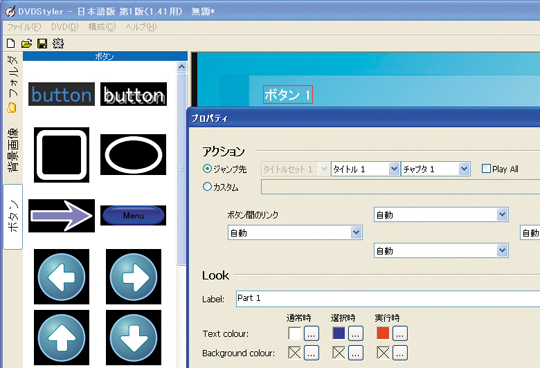
Task: Select the blue text button template
Action: tap(61, 94)
